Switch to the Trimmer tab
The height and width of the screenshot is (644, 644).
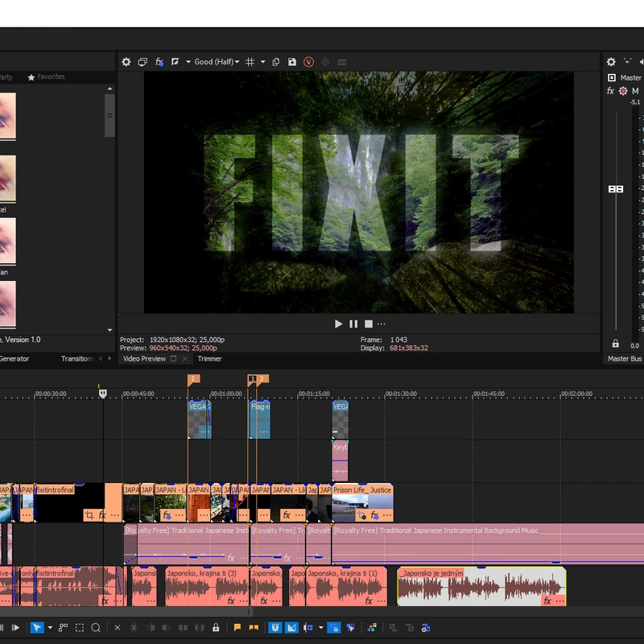click(209, 358)
